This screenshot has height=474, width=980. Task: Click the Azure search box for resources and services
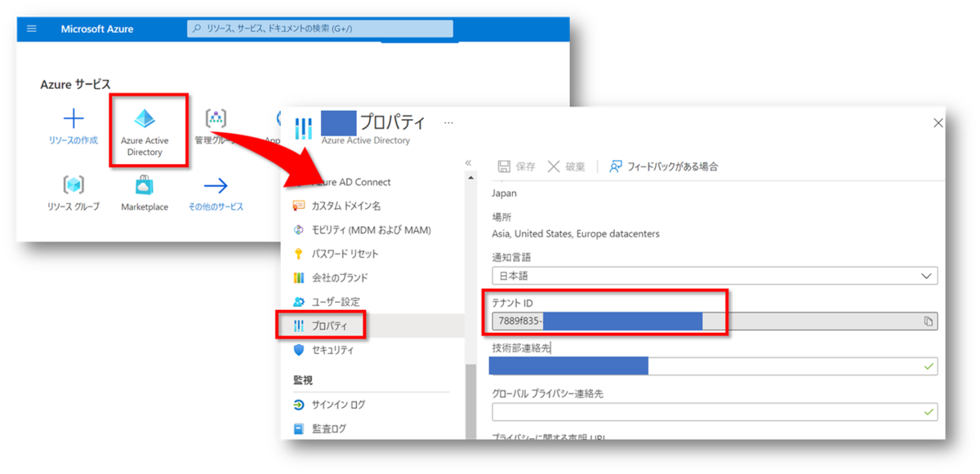(320, 29)
